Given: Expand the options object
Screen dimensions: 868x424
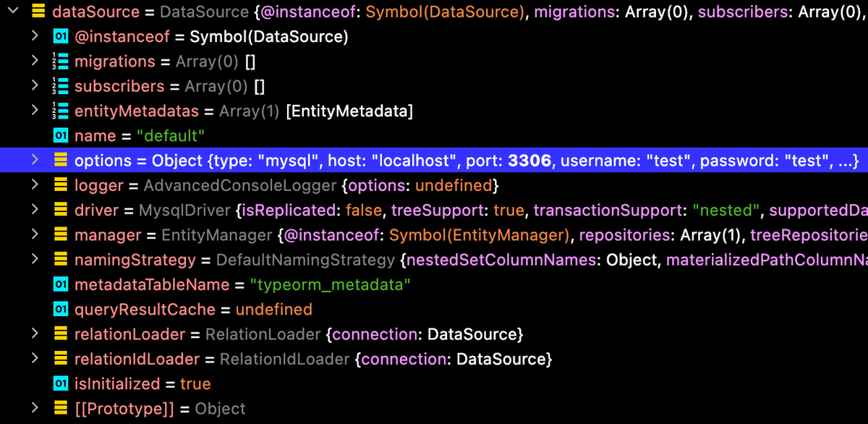Looking at the screenshot, I should coord(35,160).
